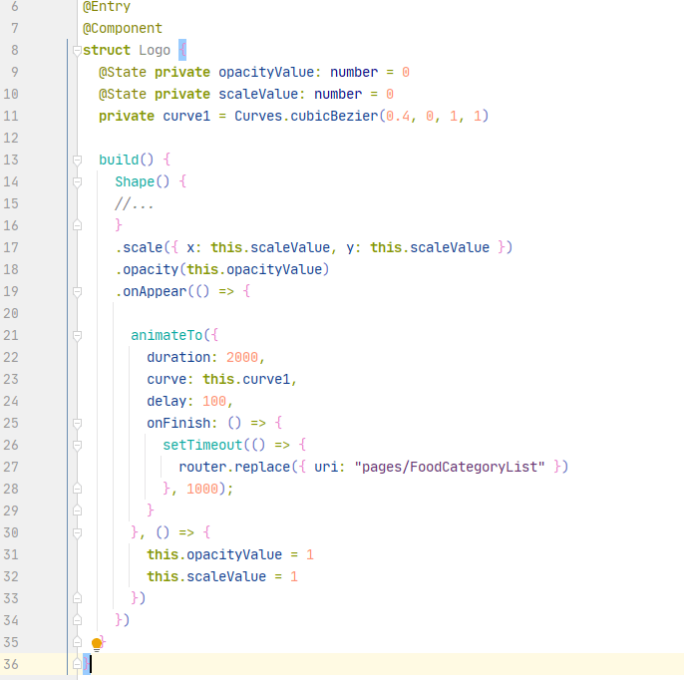Click the yellow lightbulb quick-fix icon
This screenshot has width=684, height=680.
[96, 644]
